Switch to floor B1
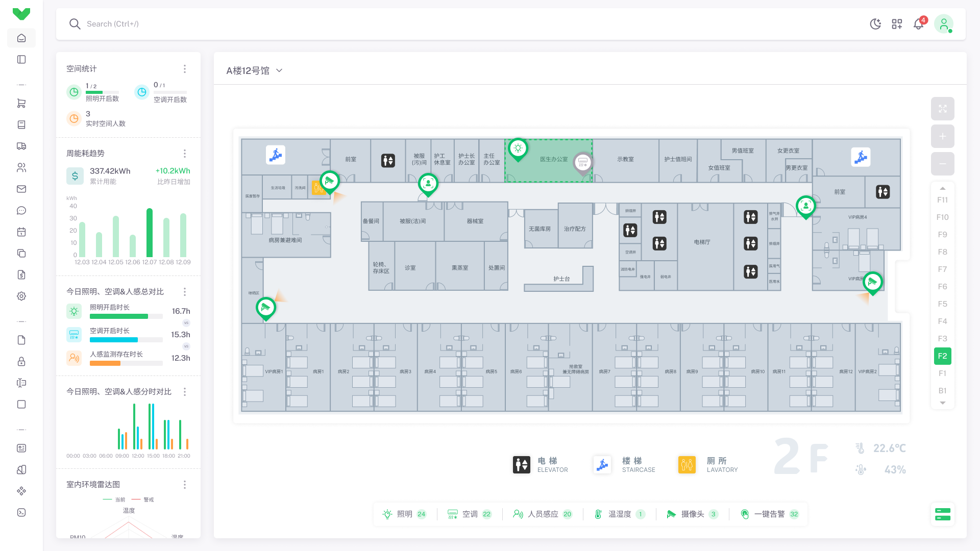 point(942,391)
